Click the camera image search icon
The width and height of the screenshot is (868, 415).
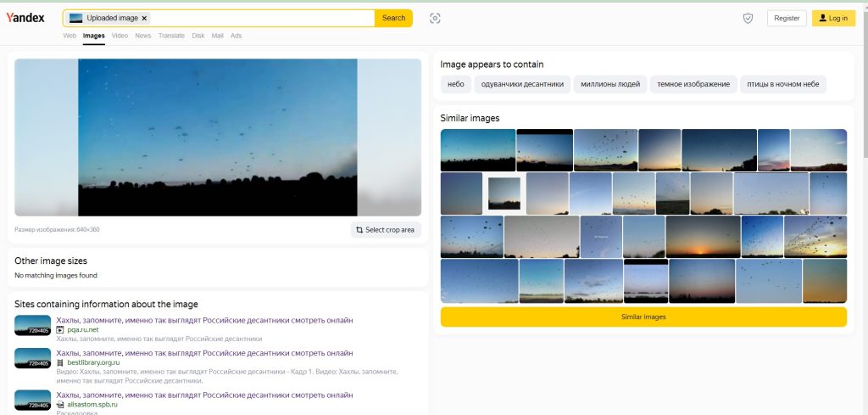[435, 18]
